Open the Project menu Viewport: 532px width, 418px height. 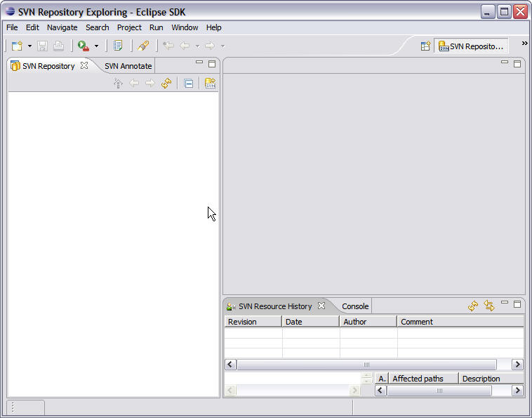pyautogui.click(x=129, y=27)
